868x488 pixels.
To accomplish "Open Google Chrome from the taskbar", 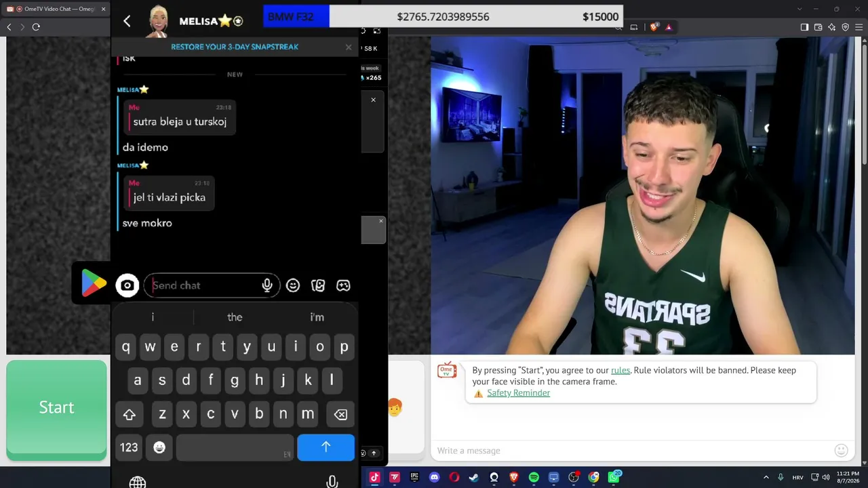I will point(593,477).
